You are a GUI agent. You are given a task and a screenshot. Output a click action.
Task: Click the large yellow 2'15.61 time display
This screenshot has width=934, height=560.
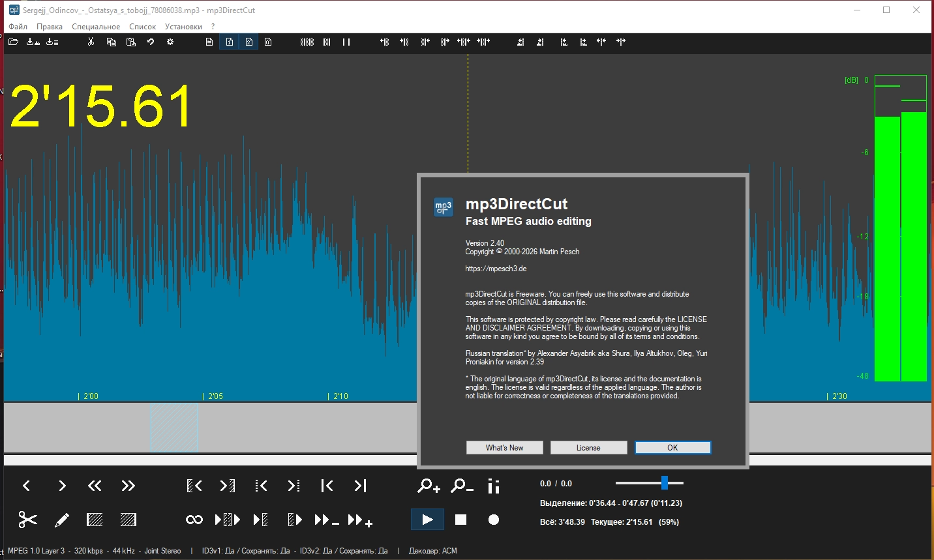[x=101, y=106]
